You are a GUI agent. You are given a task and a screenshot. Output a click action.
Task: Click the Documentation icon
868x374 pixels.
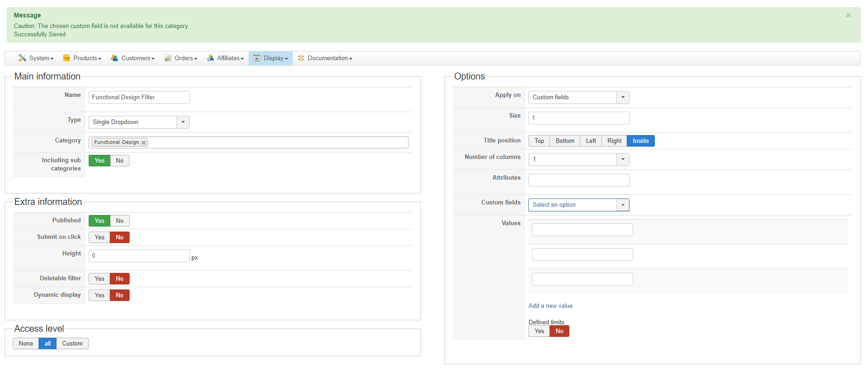click(x=301, y=58)
